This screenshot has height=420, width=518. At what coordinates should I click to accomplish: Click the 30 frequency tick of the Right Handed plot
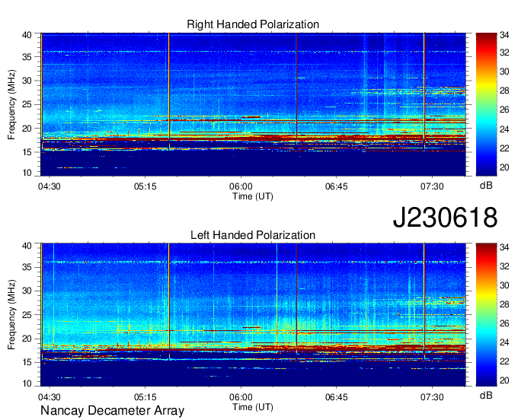(x=27, y=81)
